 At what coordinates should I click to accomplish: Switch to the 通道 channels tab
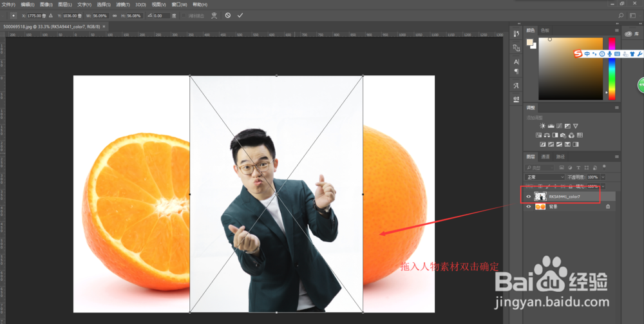coord(545,157)
